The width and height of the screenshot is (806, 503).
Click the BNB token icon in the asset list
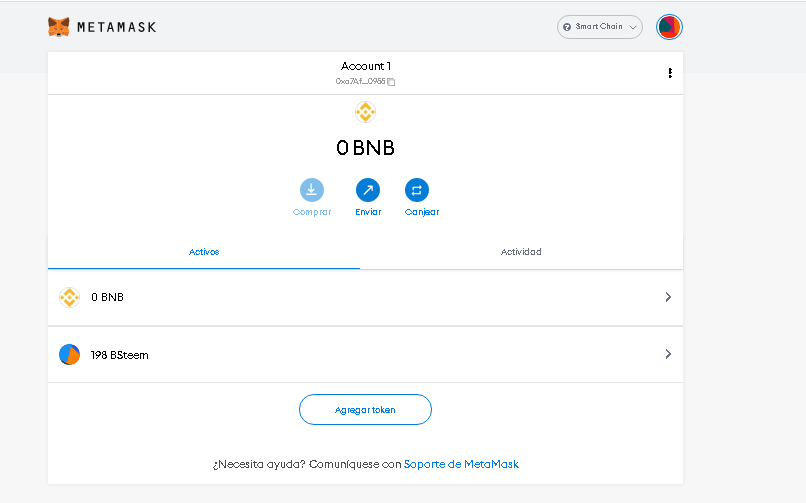coord(69,297)
